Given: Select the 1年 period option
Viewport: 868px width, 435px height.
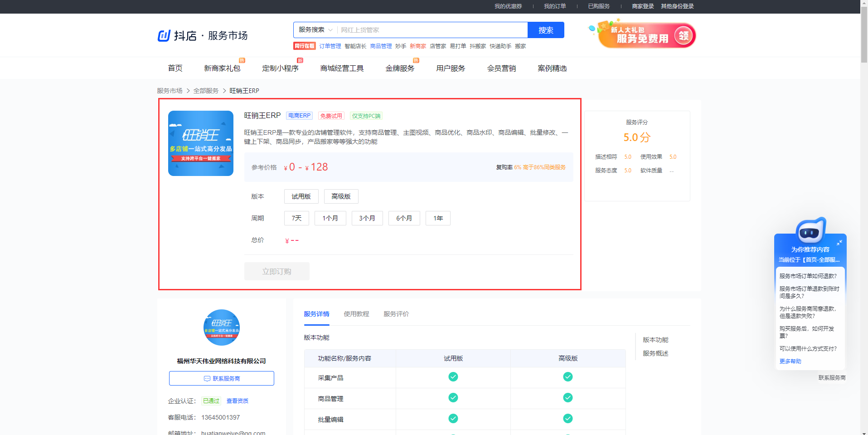Looking at the screenshot, I should pos(438,218).
